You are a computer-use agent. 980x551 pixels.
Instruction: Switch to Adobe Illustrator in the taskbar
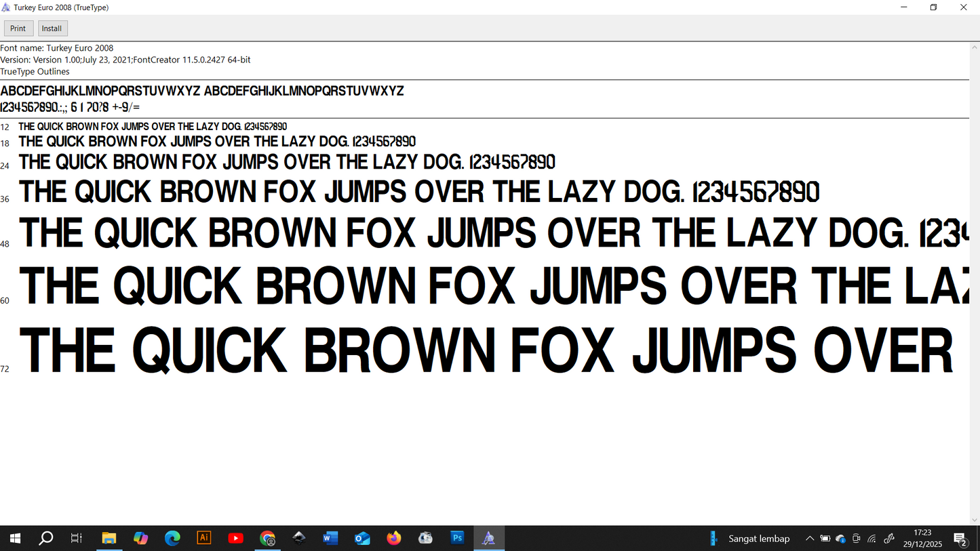[204, 538]
